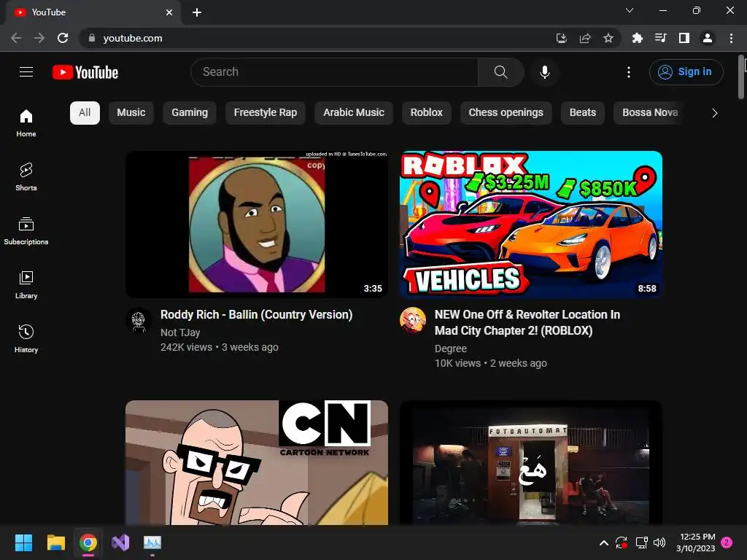Image resolution: width=747 pixels, height=560 pixels.
Task: Select the Beats filter chip
Action: tap(583, 113)
